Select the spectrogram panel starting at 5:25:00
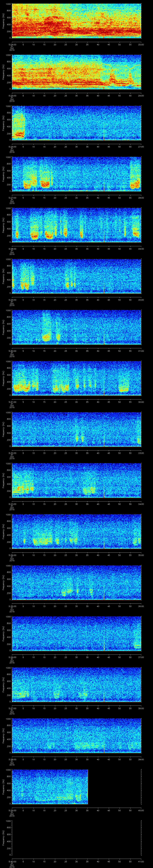The image size is (153, 868). [76, 72]
